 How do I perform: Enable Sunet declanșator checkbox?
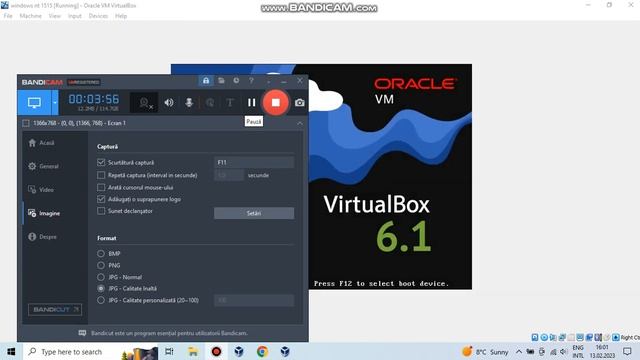pos(101,211)
